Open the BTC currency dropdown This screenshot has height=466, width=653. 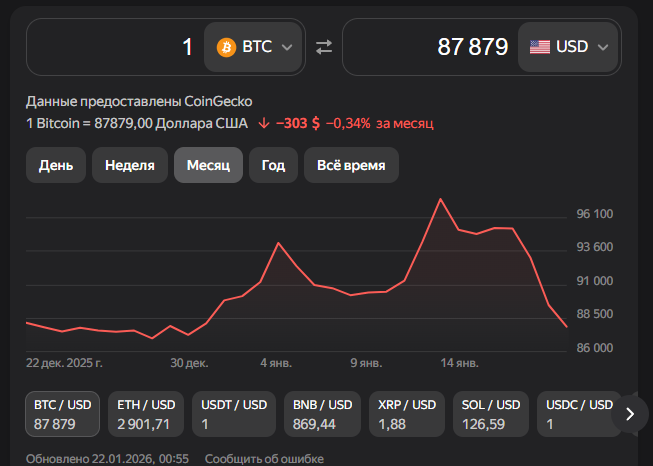point(254,47)
